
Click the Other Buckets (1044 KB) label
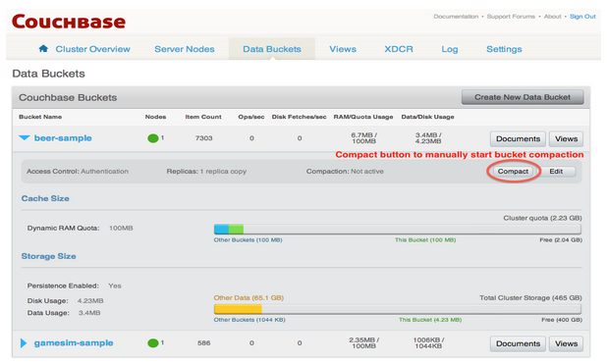point(249,320)
